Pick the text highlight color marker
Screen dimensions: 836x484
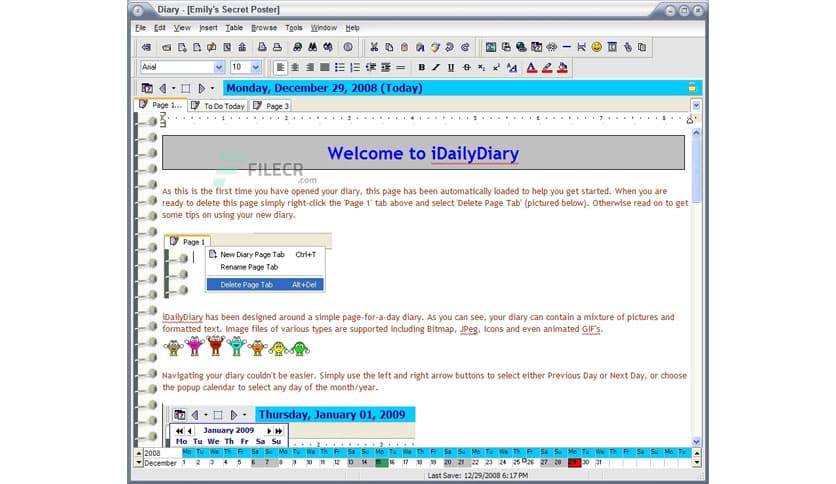(547, 68)
